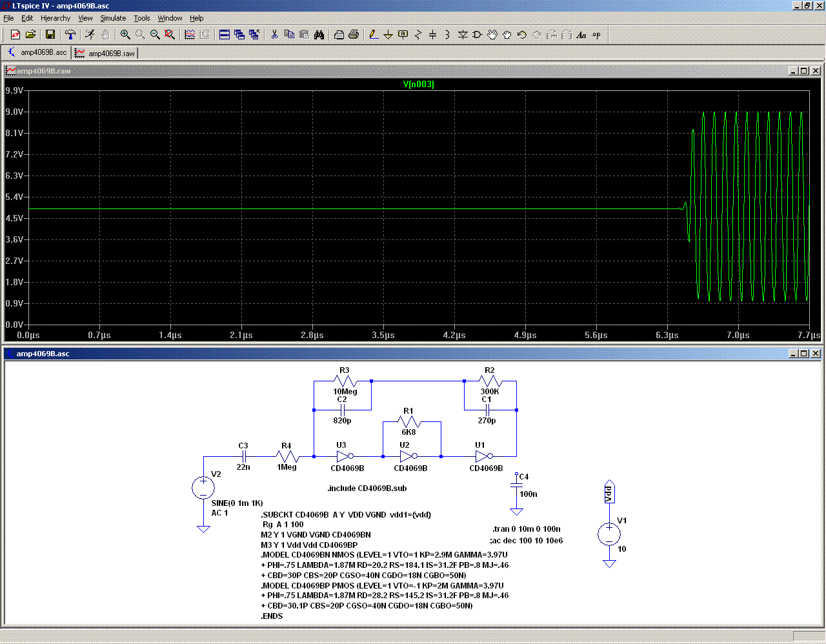Click the .tran simulation directive text
This screenshot has width=826, height=644.
coord(526,529)
